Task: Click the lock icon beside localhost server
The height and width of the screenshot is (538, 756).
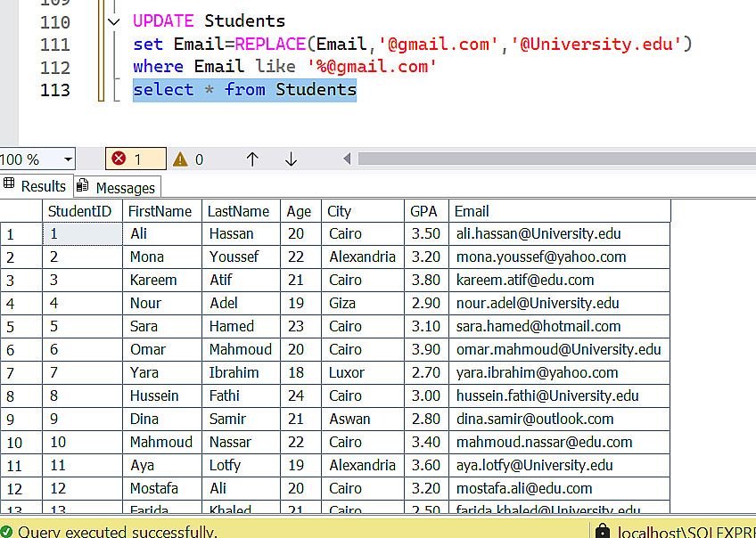Action: pyautogui.click(x=602, y=532)
